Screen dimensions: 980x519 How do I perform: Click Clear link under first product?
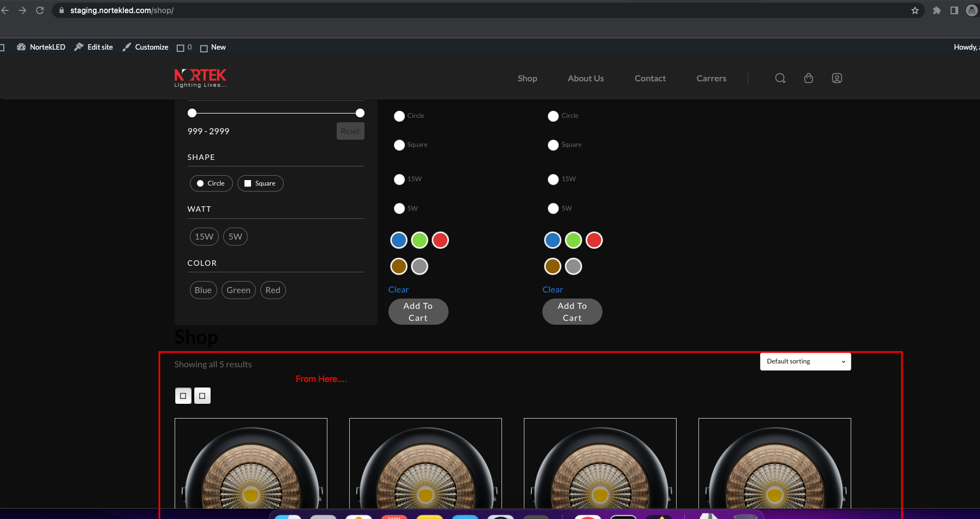(x=398, y=290)
